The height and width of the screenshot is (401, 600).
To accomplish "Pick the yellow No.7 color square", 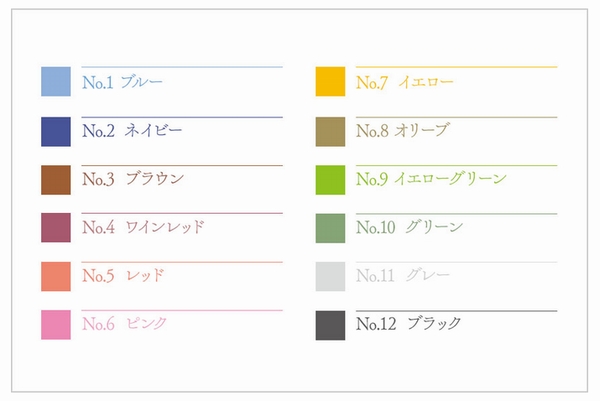I will (x=330, y=82).
